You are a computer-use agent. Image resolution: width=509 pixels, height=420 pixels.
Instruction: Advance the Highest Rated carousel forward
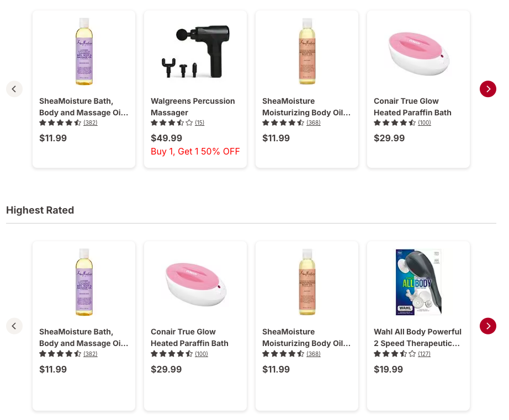click(488, 326)
